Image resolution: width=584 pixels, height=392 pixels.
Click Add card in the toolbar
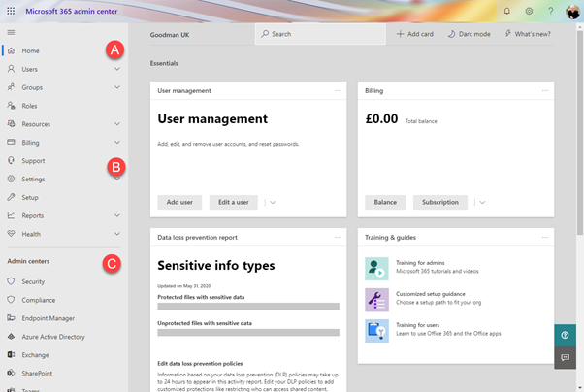[415, 34]
